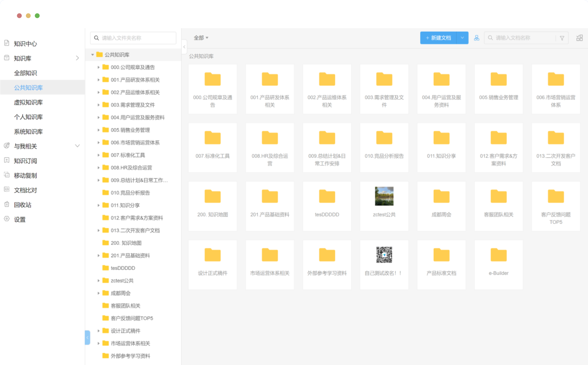Collapse the folder tree panel handle

point(184,47)
